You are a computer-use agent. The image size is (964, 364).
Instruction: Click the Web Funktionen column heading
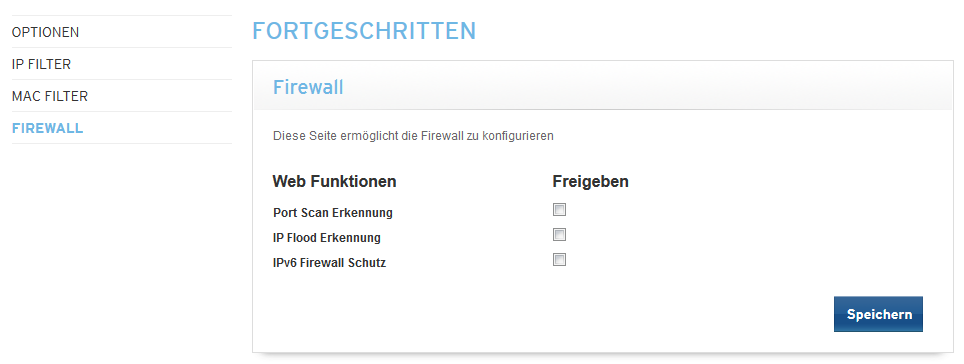coord(334,181)
